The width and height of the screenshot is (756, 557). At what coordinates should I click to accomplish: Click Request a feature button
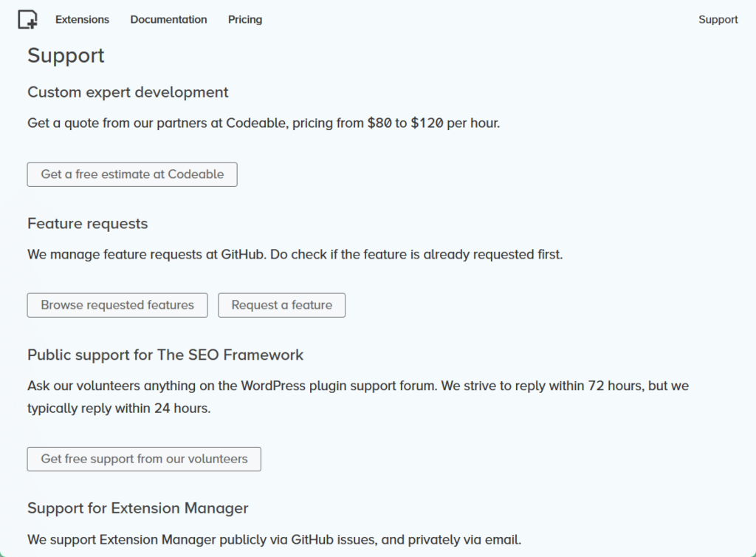click(281, 305)
